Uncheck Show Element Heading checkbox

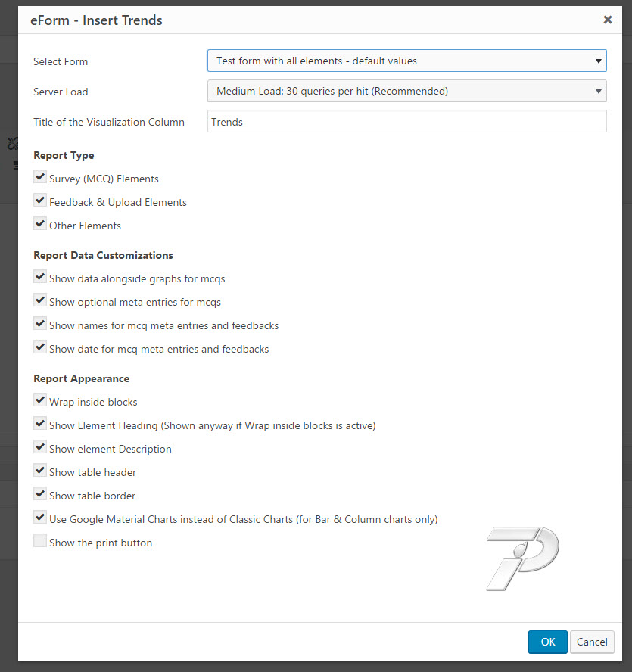click(x=40, y=424)
